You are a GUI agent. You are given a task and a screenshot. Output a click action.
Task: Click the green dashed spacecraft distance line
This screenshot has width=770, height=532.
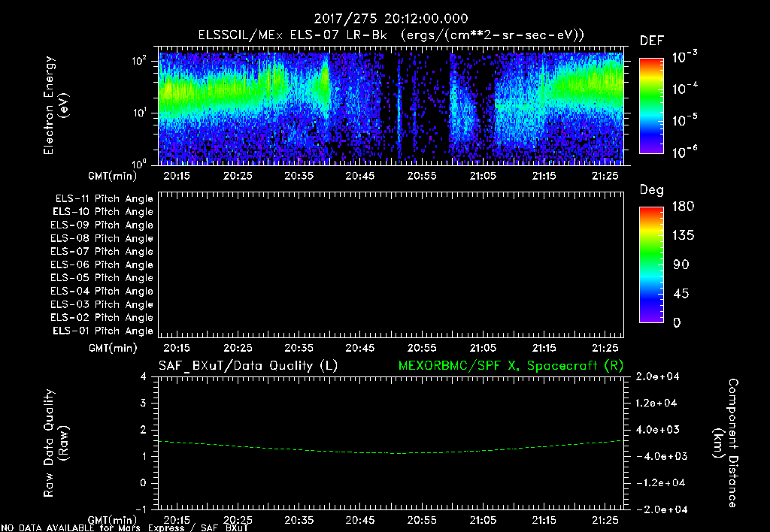click(391, 448)
